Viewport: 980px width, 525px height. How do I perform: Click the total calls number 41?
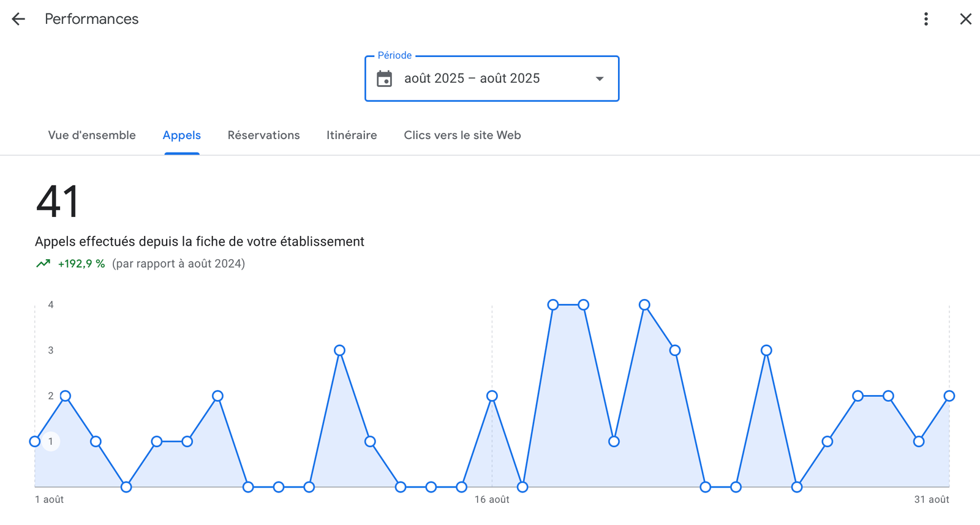[x=58, y=202]
